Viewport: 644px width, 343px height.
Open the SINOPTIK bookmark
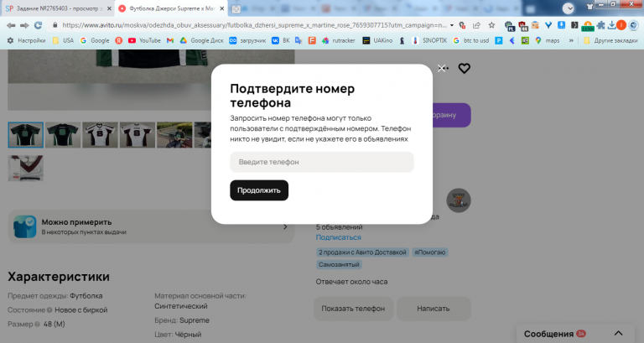click(429, 40)
